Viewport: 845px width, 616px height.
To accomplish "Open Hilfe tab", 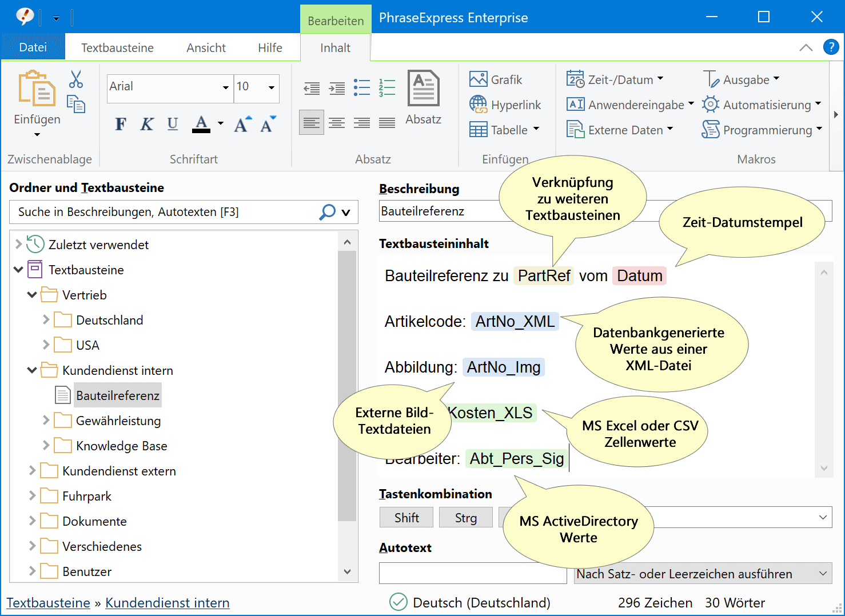I will 270,48.
